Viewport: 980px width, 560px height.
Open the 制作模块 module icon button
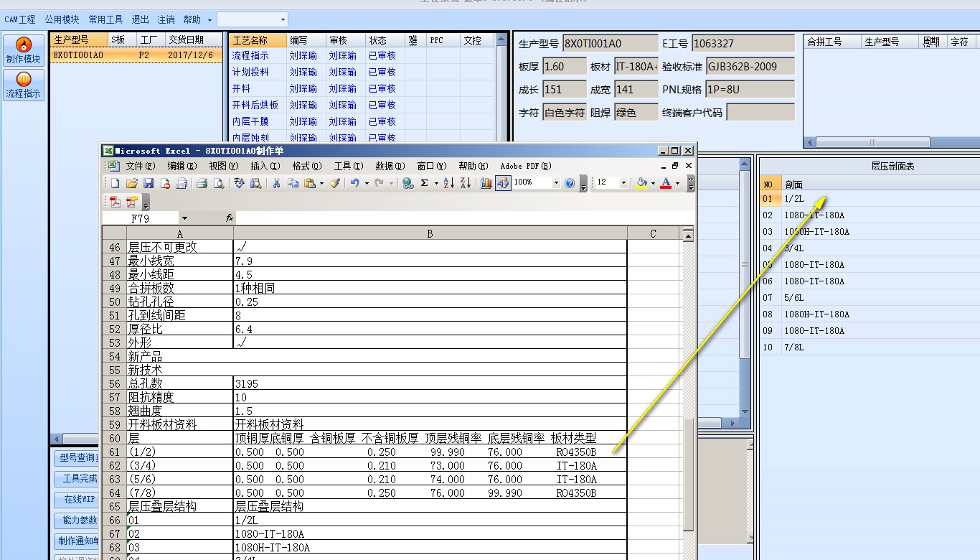[24, 50]
